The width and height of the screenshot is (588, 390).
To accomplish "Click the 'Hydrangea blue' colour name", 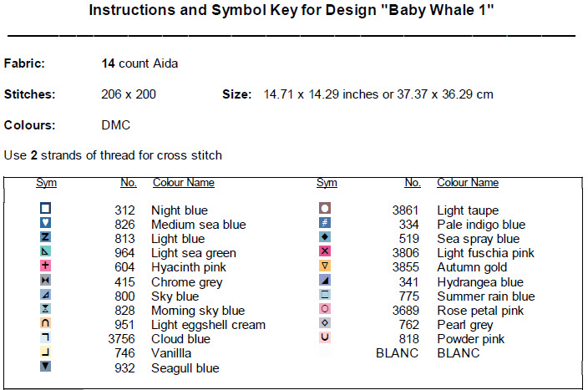I will click(480, 282).
